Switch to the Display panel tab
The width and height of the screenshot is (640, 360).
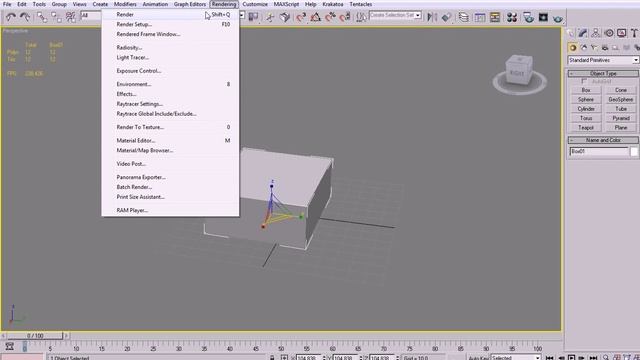622,33
